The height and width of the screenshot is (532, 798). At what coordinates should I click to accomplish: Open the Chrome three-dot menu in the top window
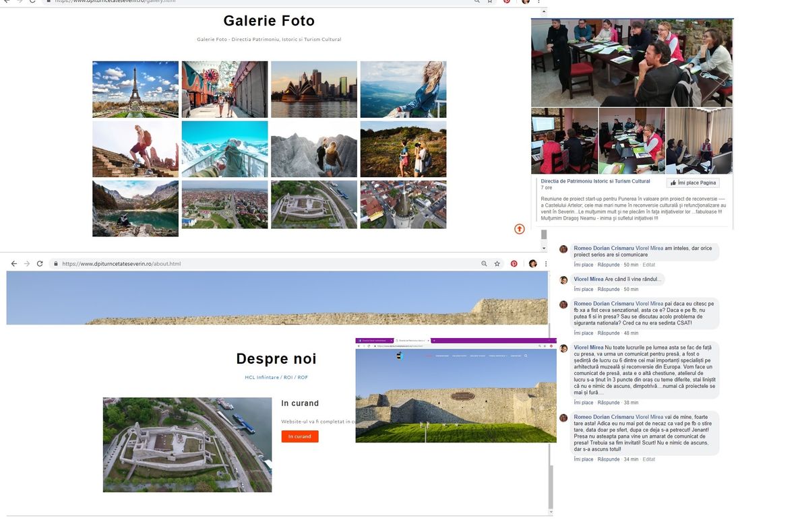(538, 2)
